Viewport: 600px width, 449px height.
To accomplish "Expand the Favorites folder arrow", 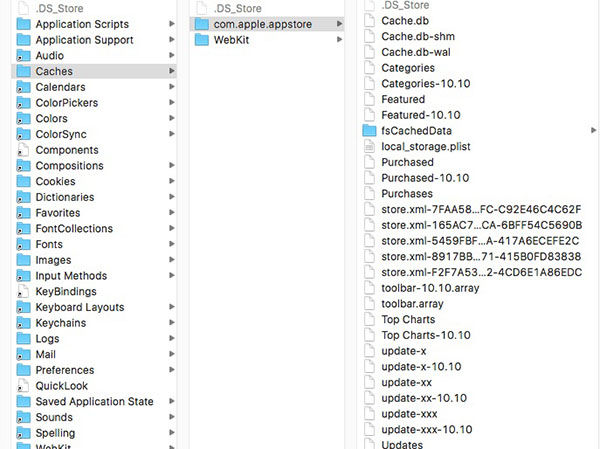I will pos(172,212).
